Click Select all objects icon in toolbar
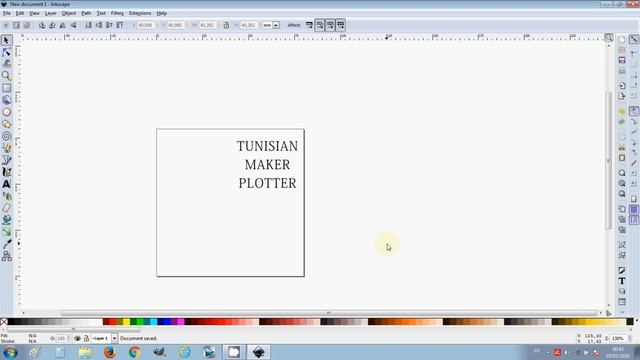 tap(6, 25)
